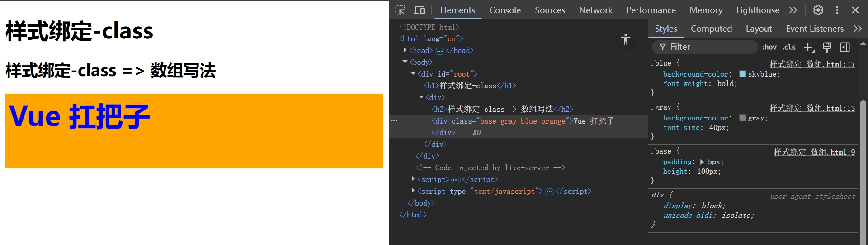Click the new style rule plus icon
The width and height of the screenshot is (868, 245).
(808, 47)
